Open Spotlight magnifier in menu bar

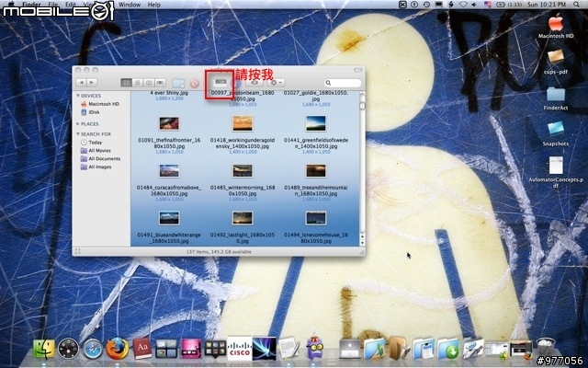[576, 5]
